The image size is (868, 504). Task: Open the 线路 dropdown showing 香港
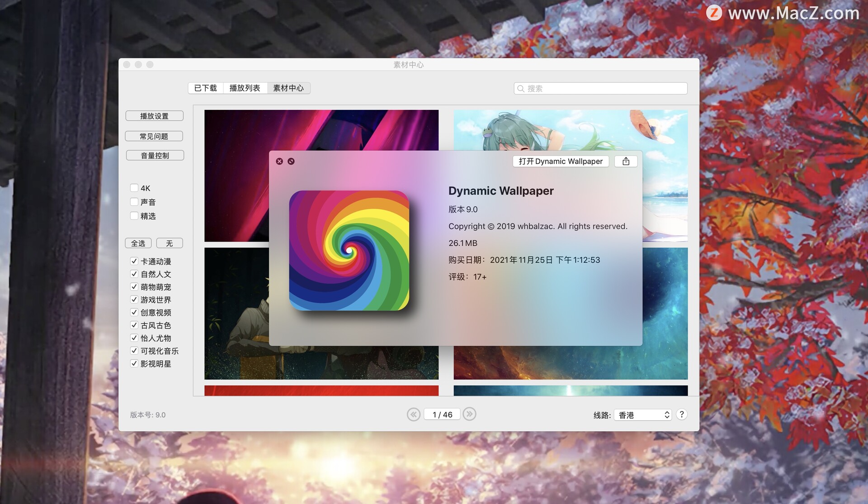[642, 415]
